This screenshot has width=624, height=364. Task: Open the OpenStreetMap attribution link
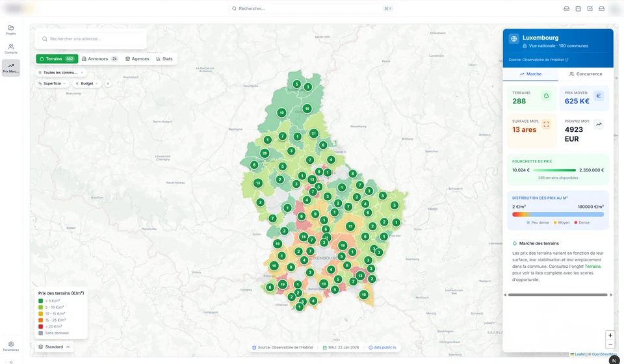(x=604, y=354)
